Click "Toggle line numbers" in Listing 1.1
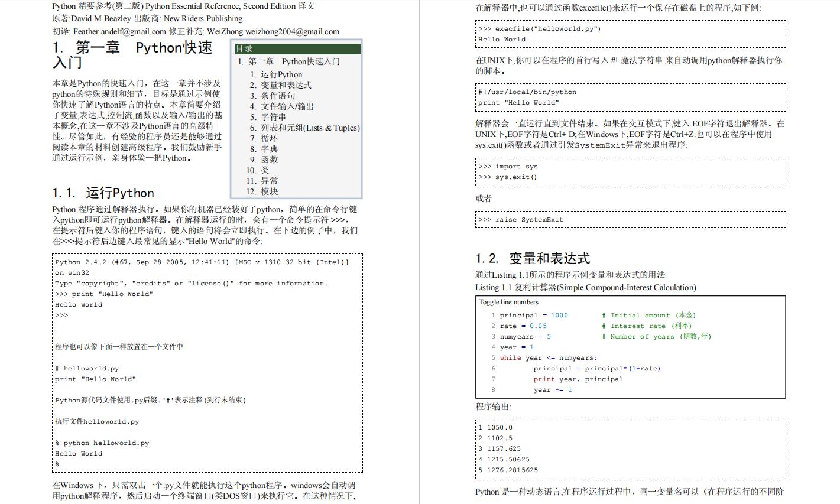This screenshot has height=504, width=840. click(507, 302)
